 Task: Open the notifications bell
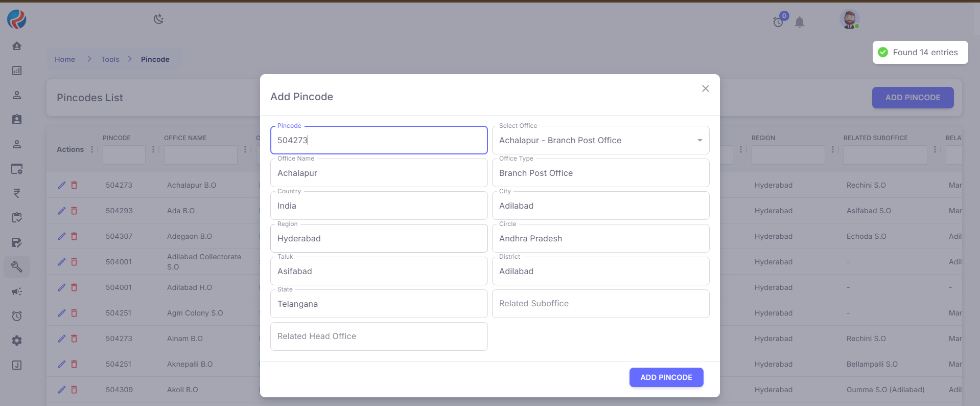[800, 22]
